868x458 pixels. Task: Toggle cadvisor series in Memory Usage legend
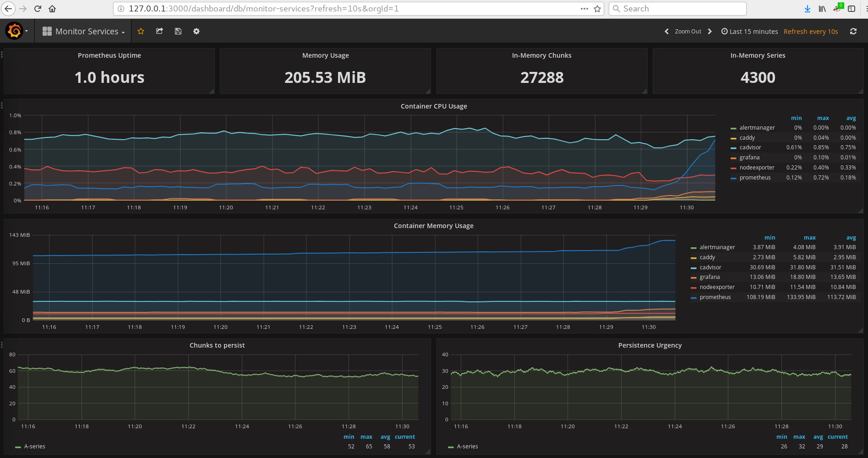click(710, 267)
